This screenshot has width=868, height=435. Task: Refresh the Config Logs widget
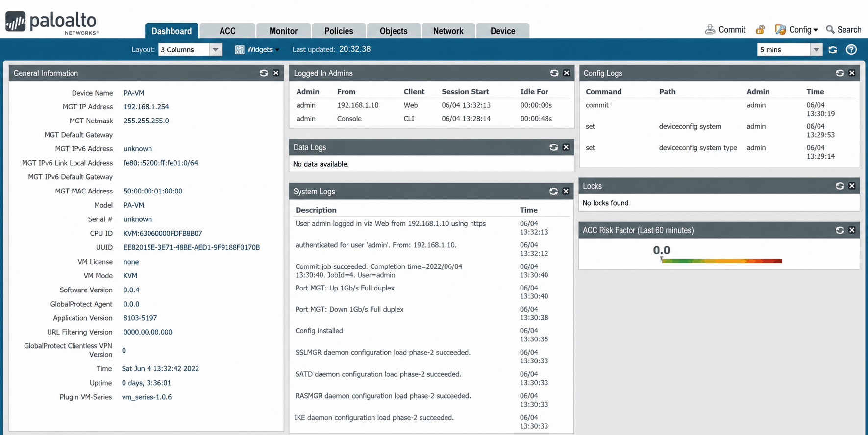point(840,73)
